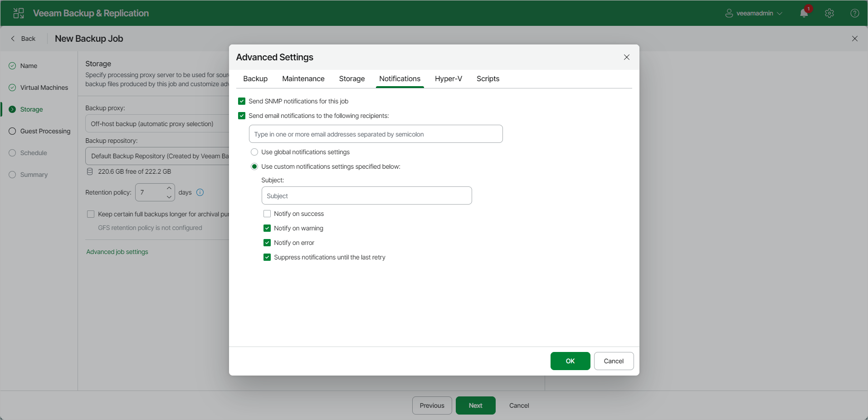
Task: Select Use global notifications settings
Action: 254,152
